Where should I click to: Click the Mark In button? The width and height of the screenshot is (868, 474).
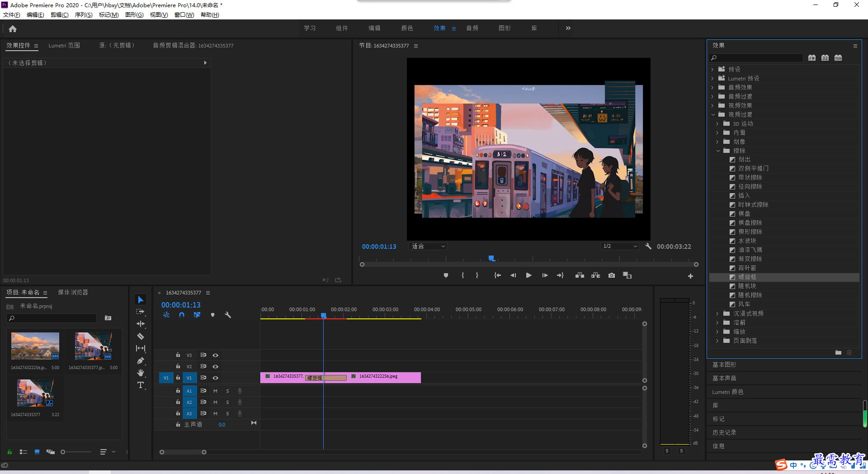click(x=462, y=275)
